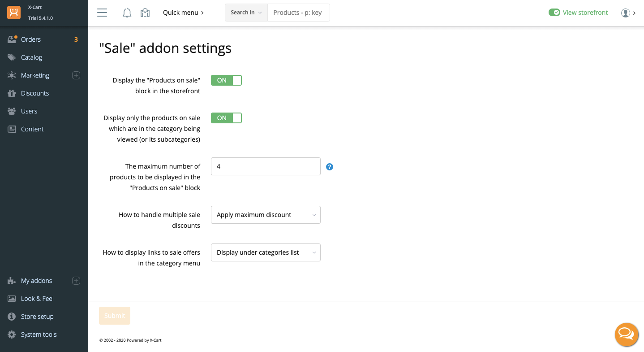Screen dimensions: 644x352
Task: Click the X-Cart logo icon
Action: point(14,13)
